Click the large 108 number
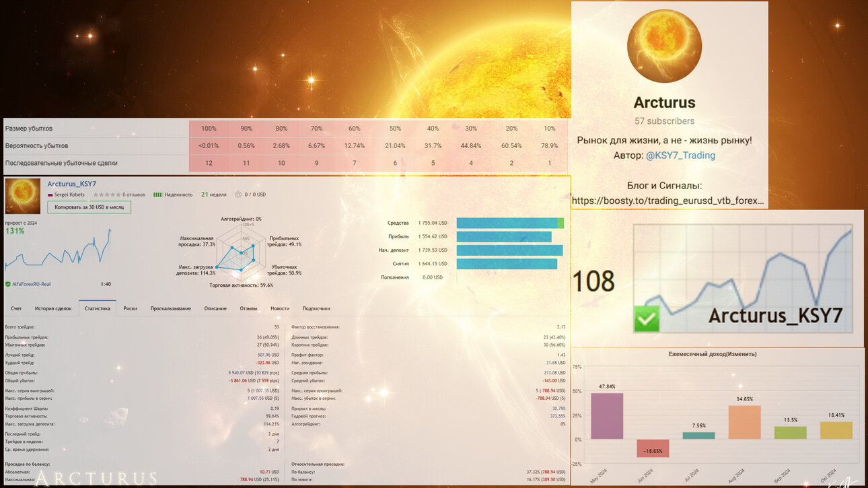 point(593,281)
